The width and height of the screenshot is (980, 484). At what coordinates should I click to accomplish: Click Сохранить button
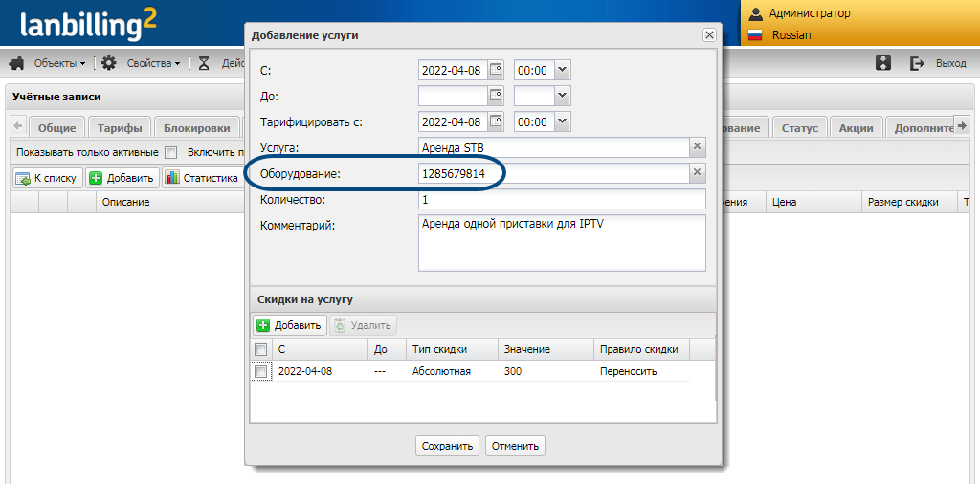click(447, 446)
